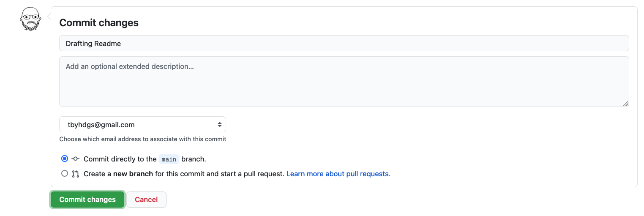Select 'Create a new branch' radio option
Viewport: 644px width, 216px height.
tap(64, 173)
